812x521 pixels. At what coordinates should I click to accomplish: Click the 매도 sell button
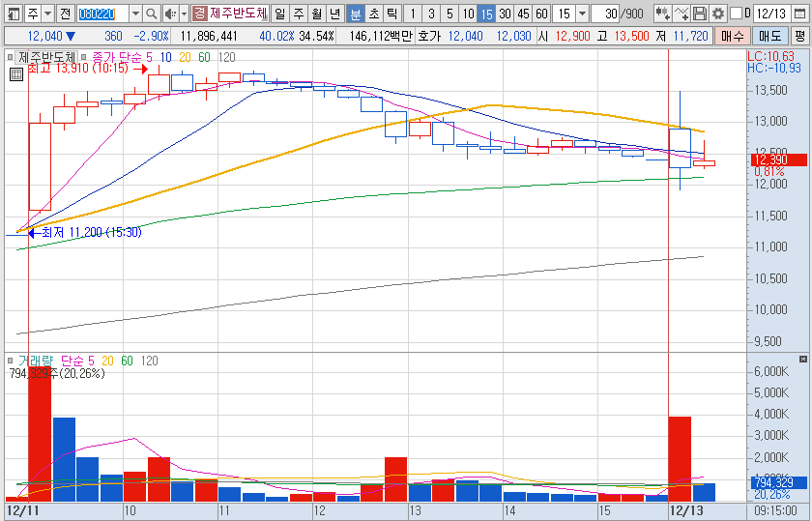(x=770, y=36)
